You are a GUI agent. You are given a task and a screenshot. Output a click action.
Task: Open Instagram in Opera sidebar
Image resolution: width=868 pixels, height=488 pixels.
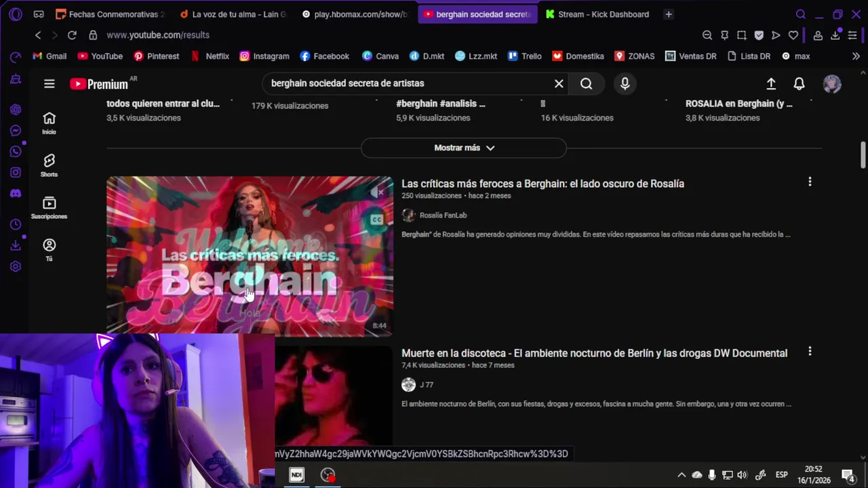coord(15,173)
